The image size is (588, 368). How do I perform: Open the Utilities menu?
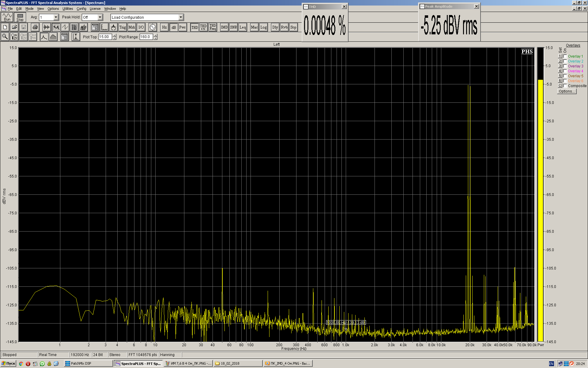click(x=68, y=9)
